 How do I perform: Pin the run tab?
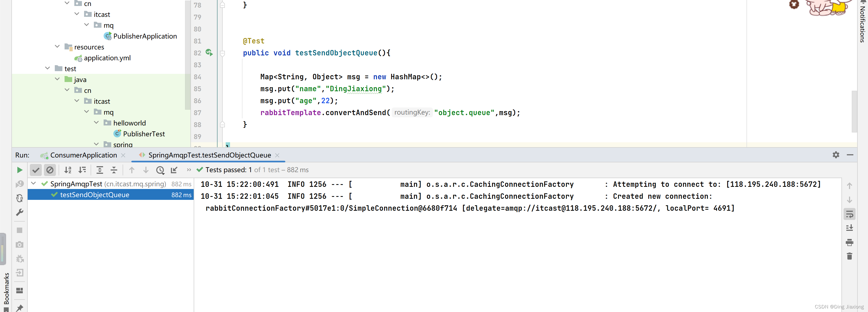click(20, 308)
